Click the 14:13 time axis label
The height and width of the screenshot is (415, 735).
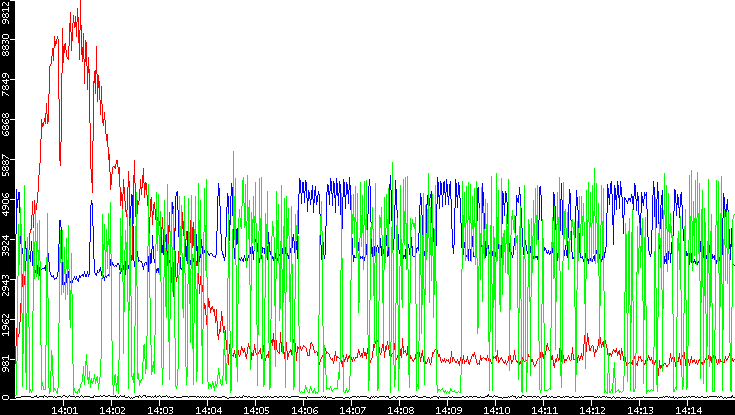(x=639, y=409)
